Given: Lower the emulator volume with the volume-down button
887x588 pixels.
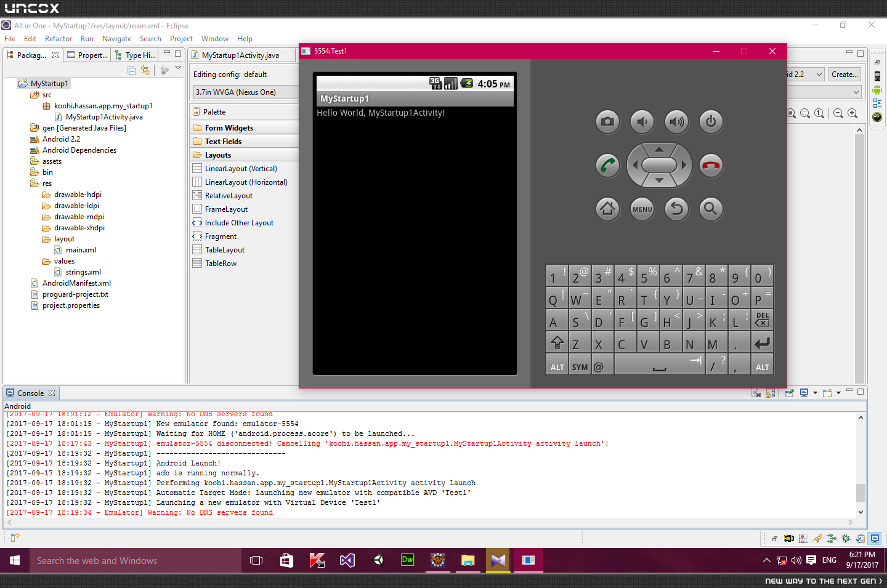Looking at the screenshot, I should click(x=642, y=122).
